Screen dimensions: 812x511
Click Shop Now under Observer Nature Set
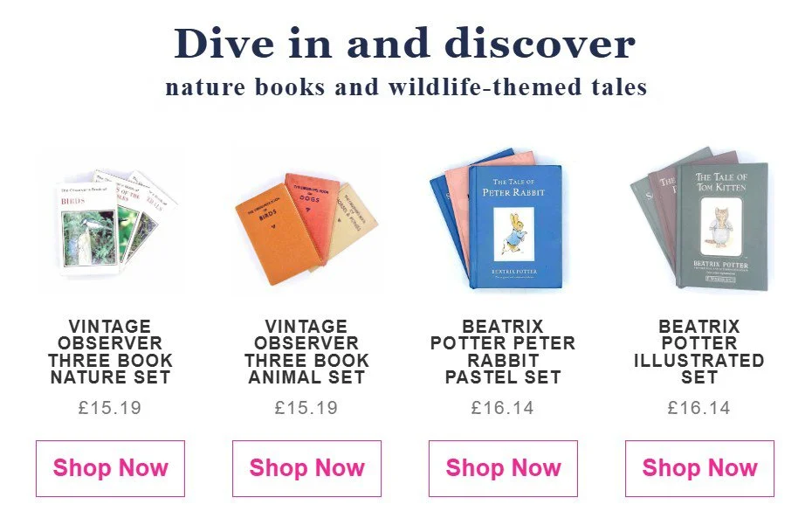tap(110, 468)
